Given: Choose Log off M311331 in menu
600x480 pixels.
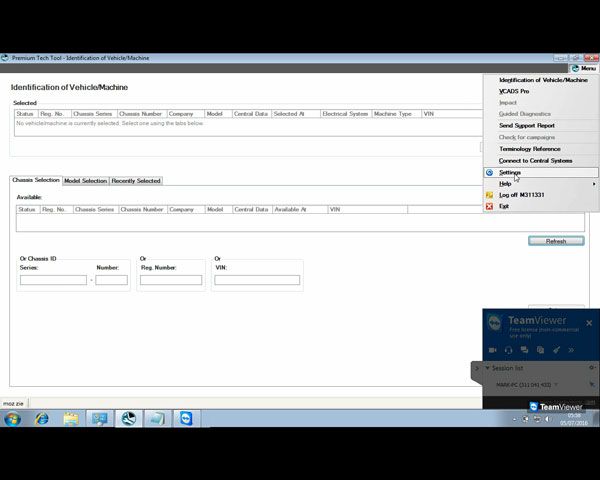Looking at the screenshot, I should 524,195.
